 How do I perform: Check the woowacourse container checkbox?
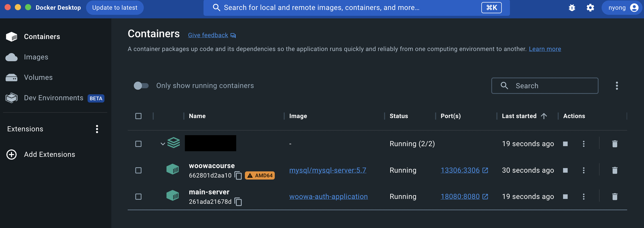tap(138, 170)
